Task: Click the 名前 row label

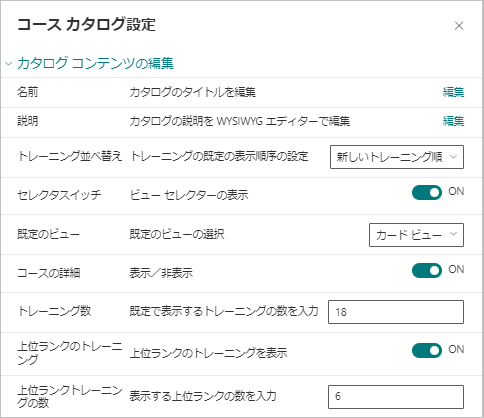Action: pos(27,92)
